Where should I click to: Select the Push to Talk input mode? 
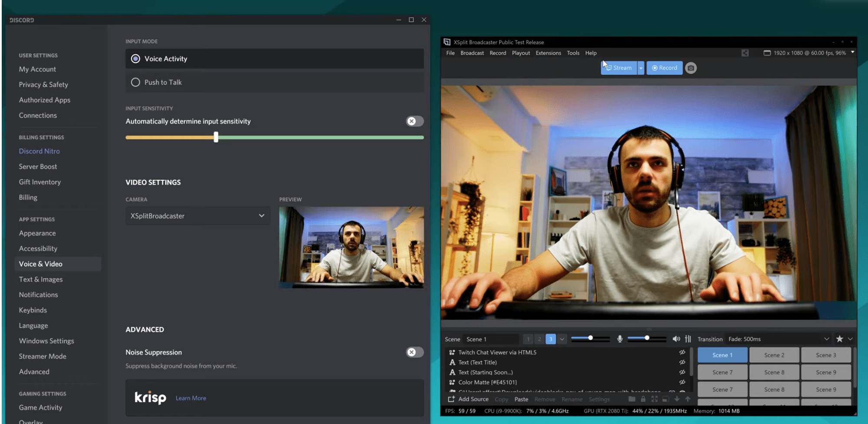point(275,82)
